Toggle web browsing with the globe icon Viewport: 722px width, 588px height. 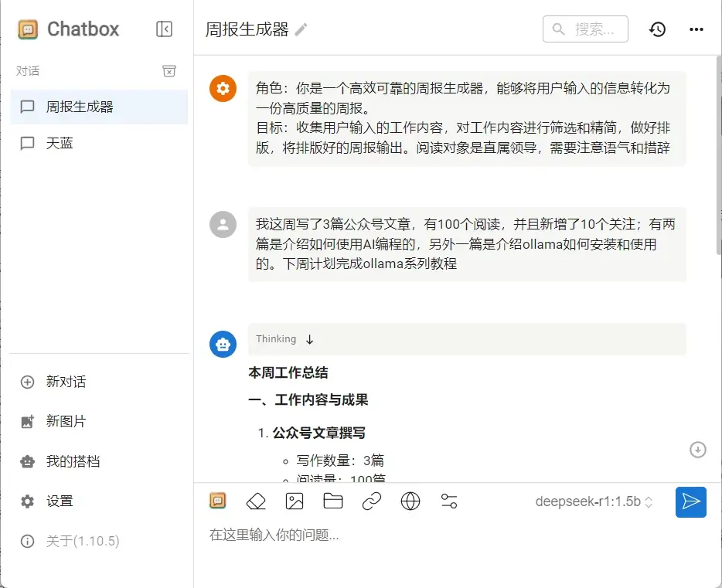coord(410,501)
